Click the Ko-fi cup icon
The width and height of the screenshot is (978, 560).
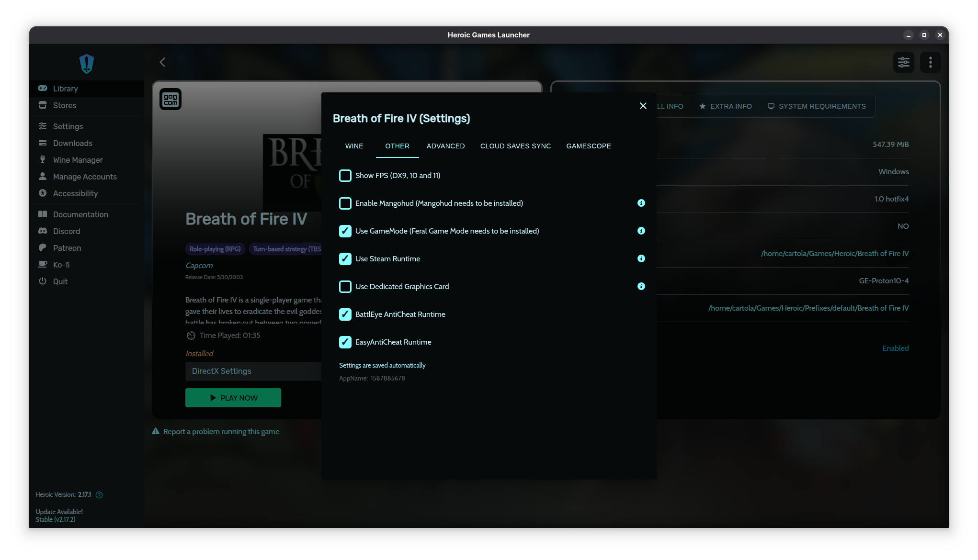(x=43, y=264)
